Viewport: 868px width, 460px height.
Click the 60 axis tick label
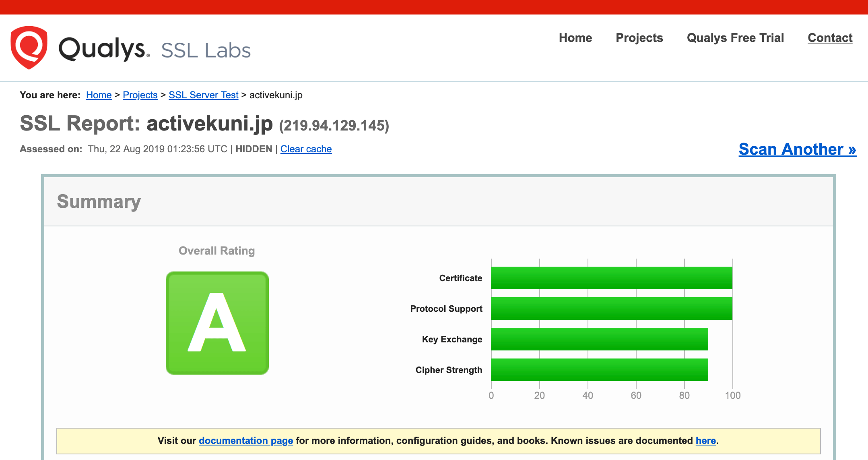coord(636,396)
